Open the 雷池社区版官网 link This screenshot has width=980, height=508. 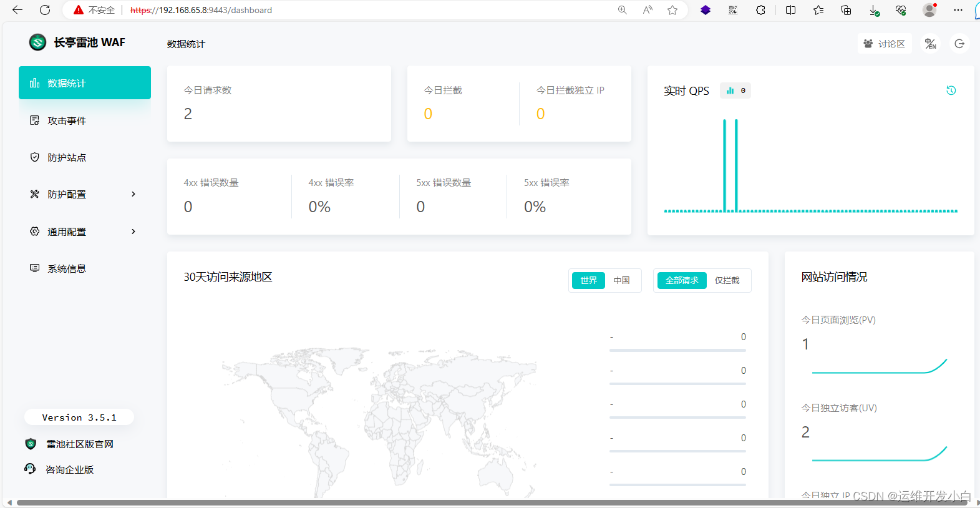80,444
